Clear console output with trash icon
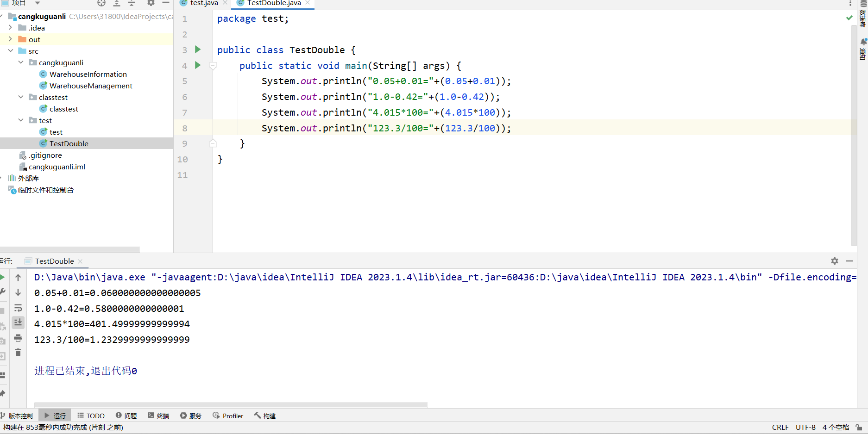 pos(18,353)
